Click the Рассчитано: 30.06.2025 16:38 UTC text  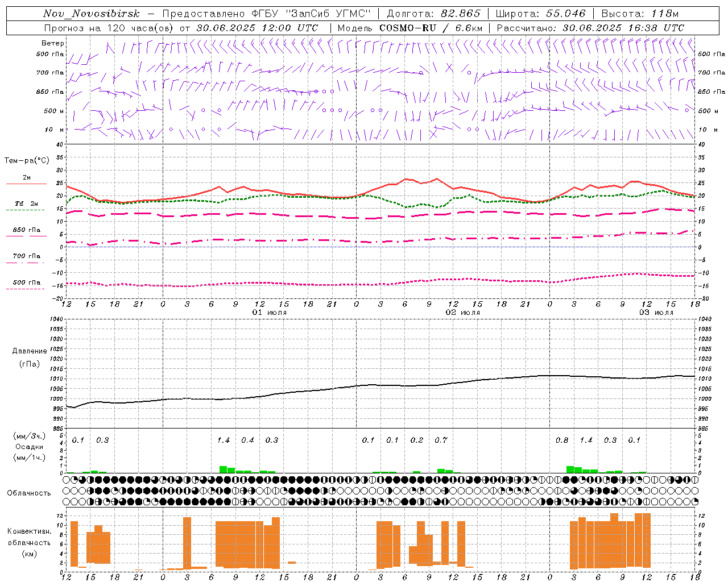[x=590, y=28]
